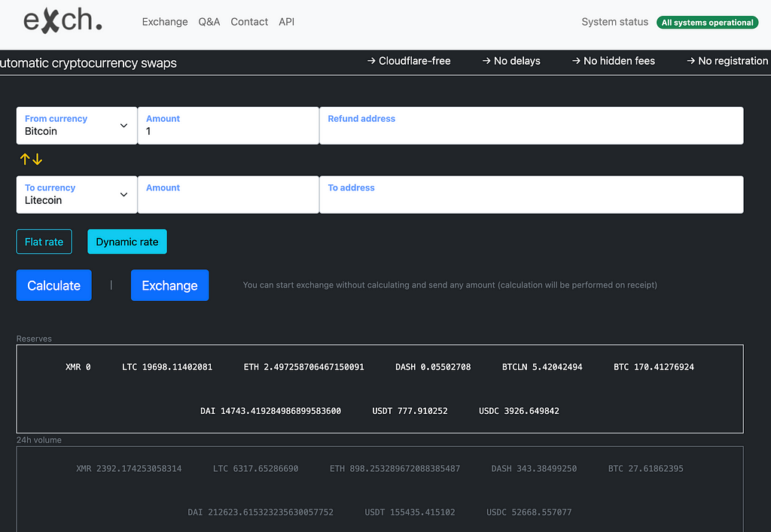
Task: Go to the Contact page
Action: point(249,22)
